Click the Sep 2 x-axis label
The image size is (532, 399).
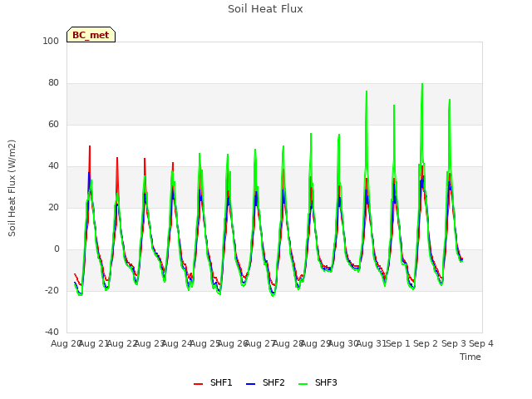(426, 343)
